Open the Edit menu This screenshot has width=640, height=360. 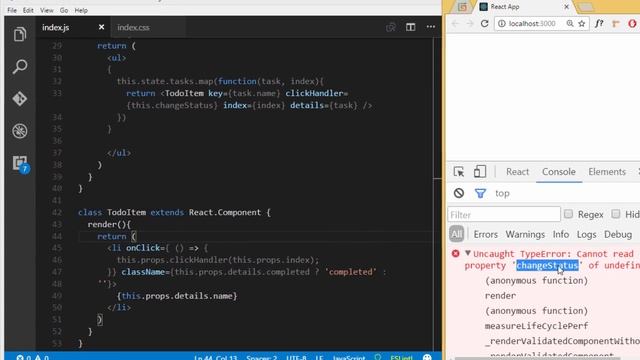28,10
